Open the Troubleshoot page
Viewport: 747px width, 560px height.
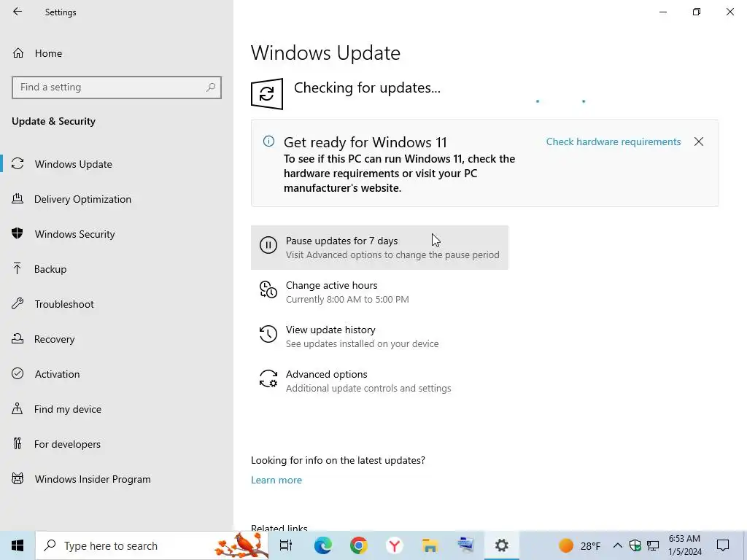click(x=117, y=304)
